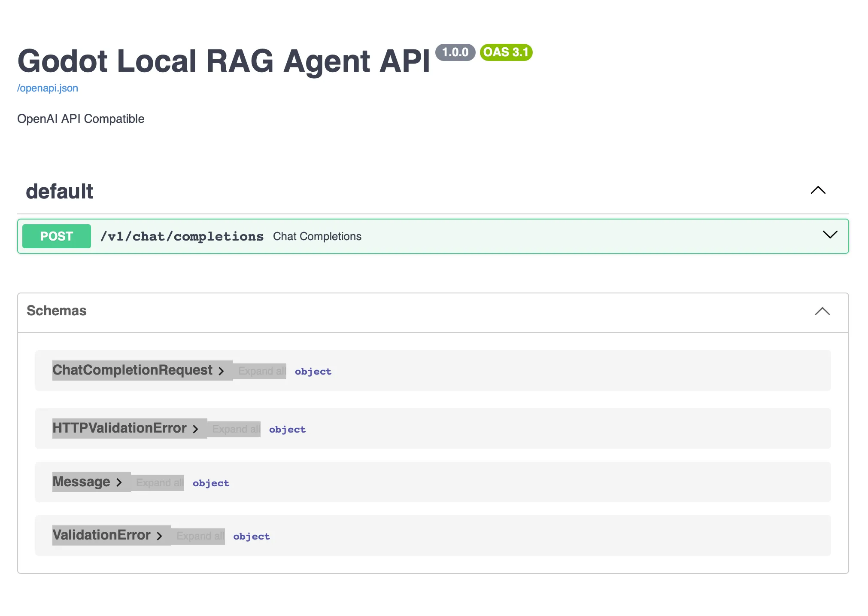Click Expand all beside ChatCompletionRequest
This screenshot has width=868, height=616.
pyautogui.click(x=262, y=371)
